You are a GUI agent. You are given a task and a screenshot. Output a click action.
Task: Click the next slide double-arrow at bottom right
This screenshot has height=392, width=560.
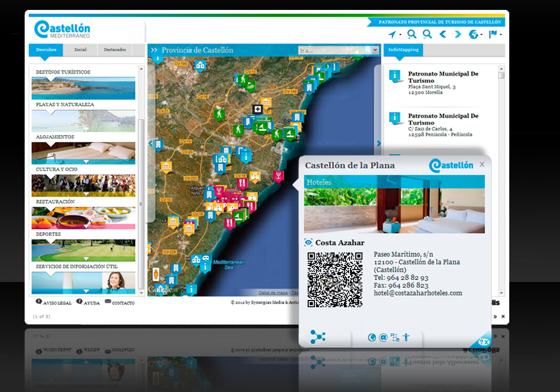coord(495,317)
